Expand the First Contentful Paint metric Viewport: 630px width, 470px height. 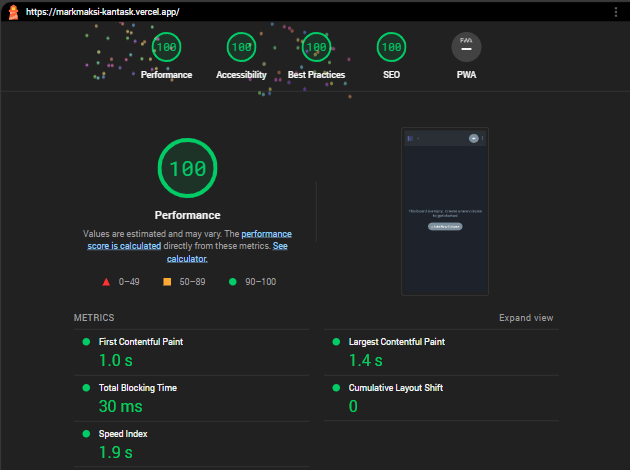pos(140,342)
